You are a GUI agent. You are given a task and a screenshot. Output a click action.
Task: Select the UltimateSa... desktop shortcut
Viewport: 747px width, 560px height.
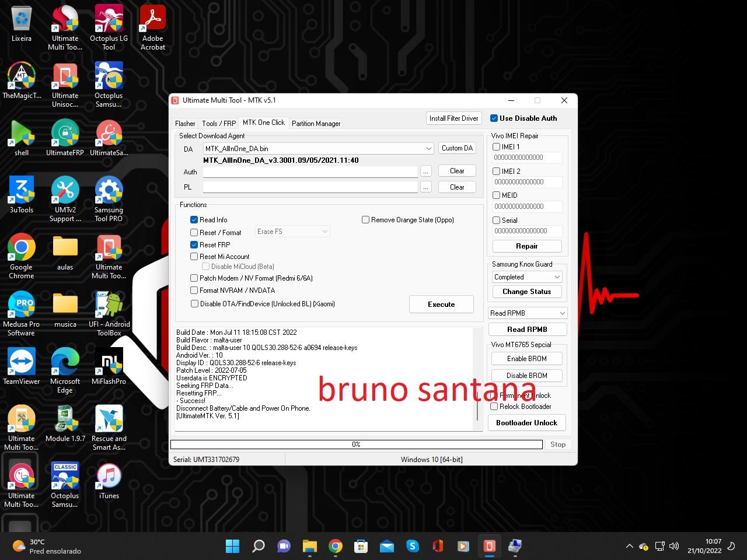109,138
